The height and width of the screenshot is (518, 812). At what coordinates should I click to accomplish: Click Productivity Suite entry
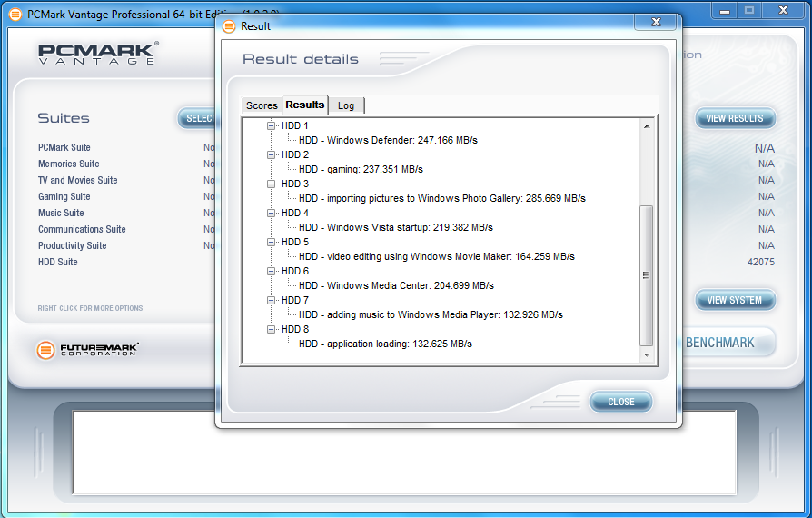72,245
